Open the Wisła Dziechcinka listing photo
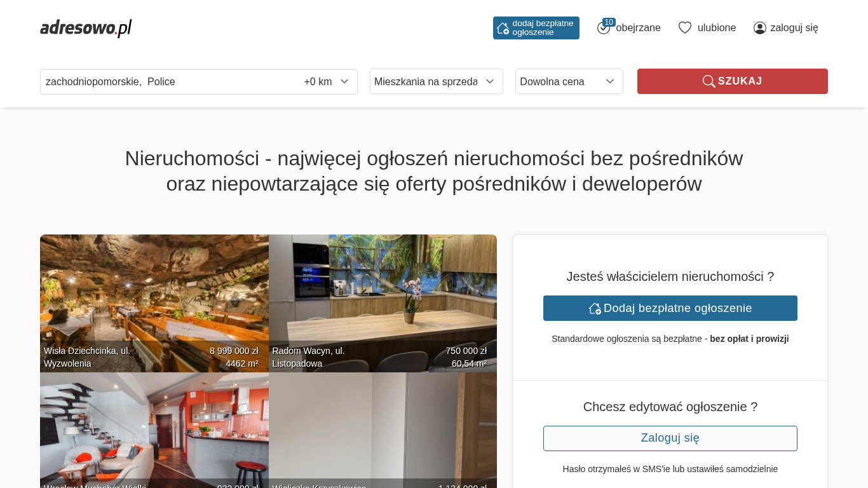The height and width of the screenshot is (488, 868). point(154,292)
